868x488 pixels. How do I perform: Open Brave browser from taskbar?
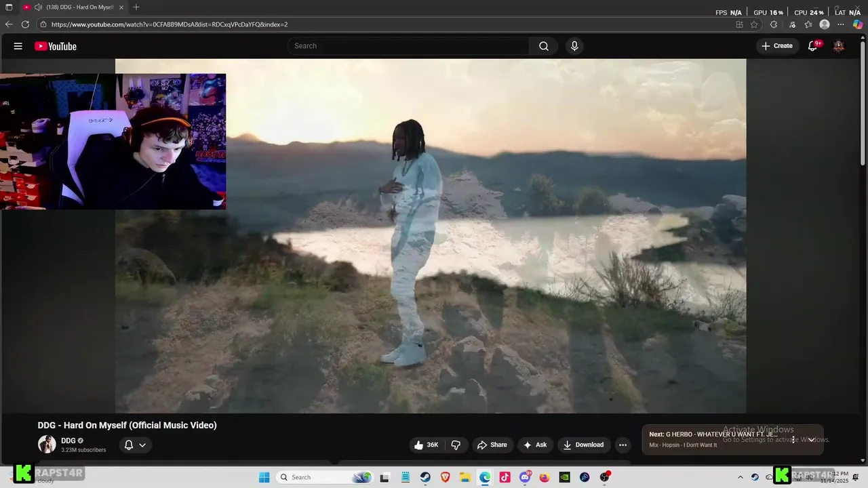click(x=445, y=477)
